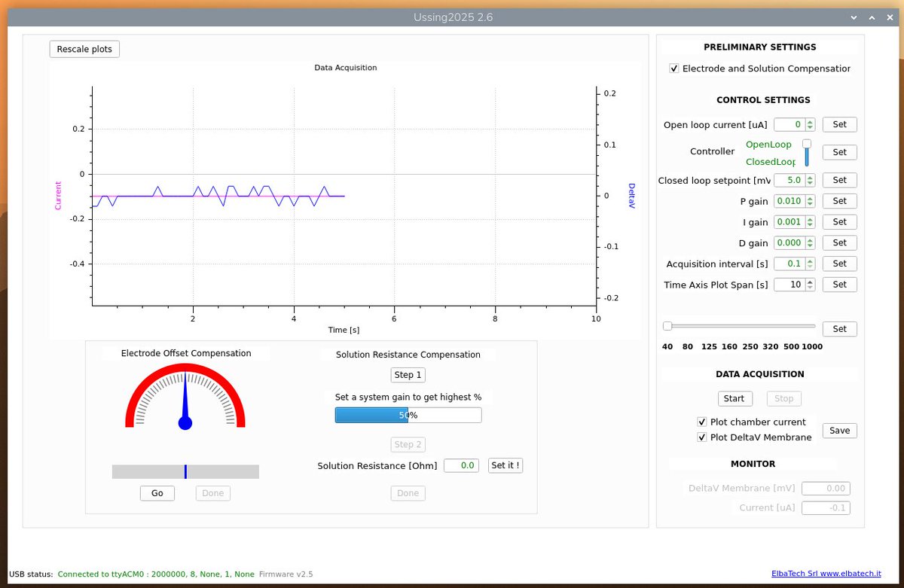This screenshot has width=904, height=588.
Task: Click the Set it ! button
Action: (x=505, y=465)
